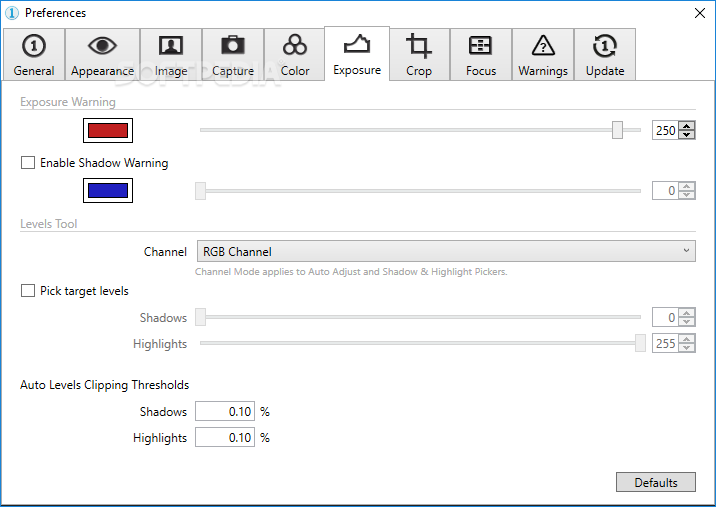
Task: Close the Preferences window
Action: coord(700,13)
